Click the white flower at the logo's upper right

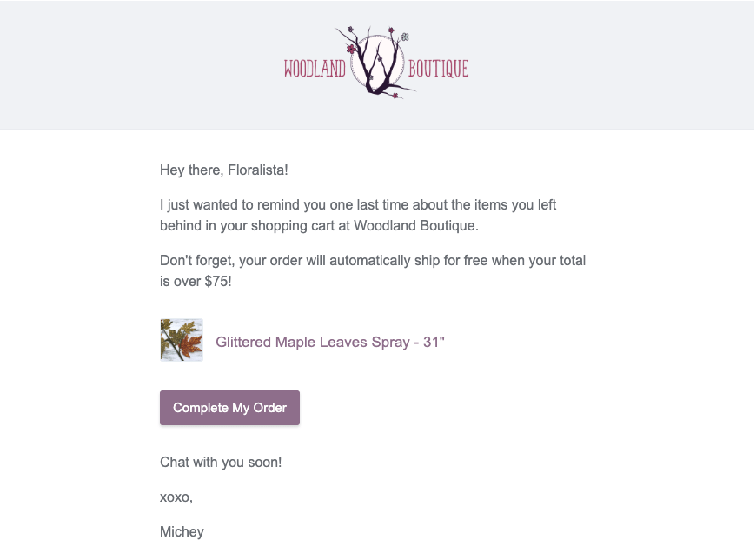405,37
